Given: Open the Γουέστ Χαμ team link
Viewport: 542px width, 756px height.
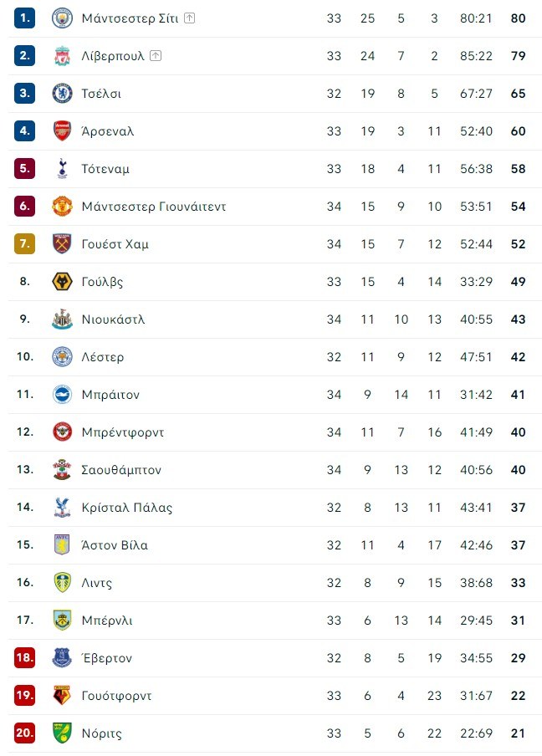Looking at the screenshot, I should (x=115, y=244).
